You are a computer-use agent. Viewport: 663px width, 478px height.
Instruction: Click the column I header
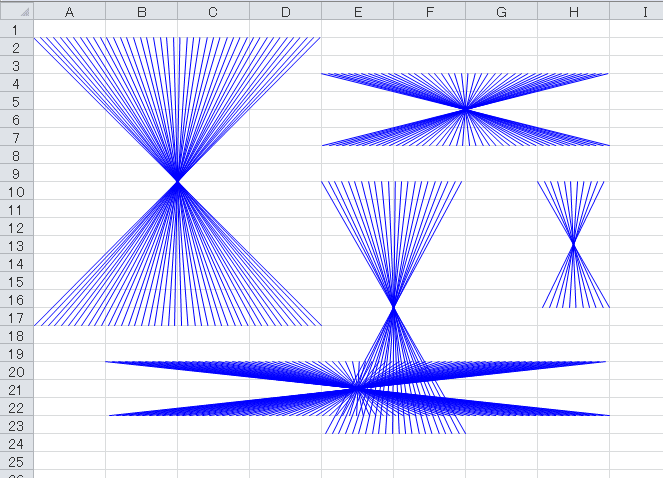(x=637, y=11)
